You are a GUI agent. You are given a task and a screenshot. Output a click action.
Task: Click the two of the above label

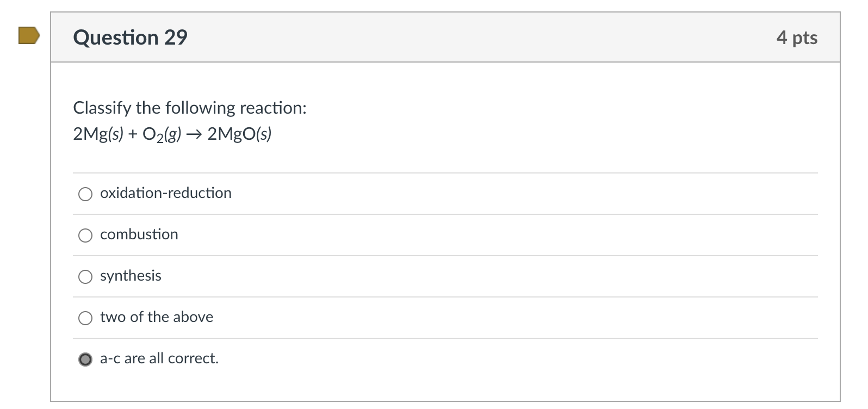click(156, 317)
